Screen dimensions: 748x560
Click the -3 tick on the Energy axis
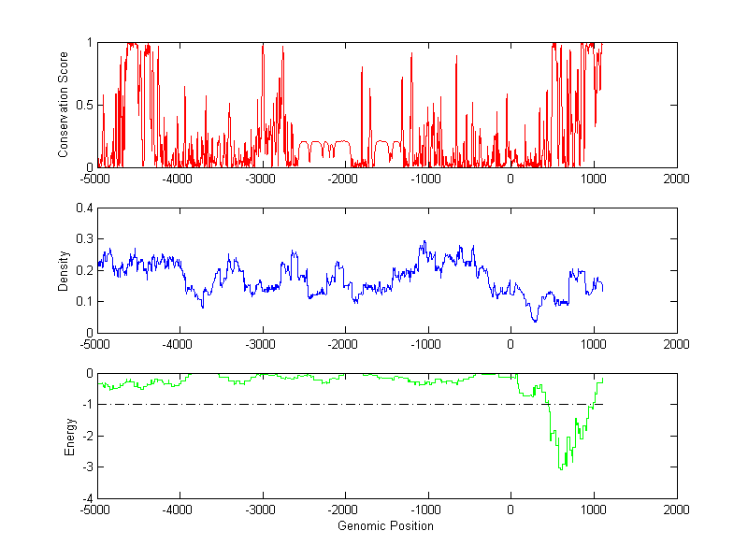(x=85, y=467)
